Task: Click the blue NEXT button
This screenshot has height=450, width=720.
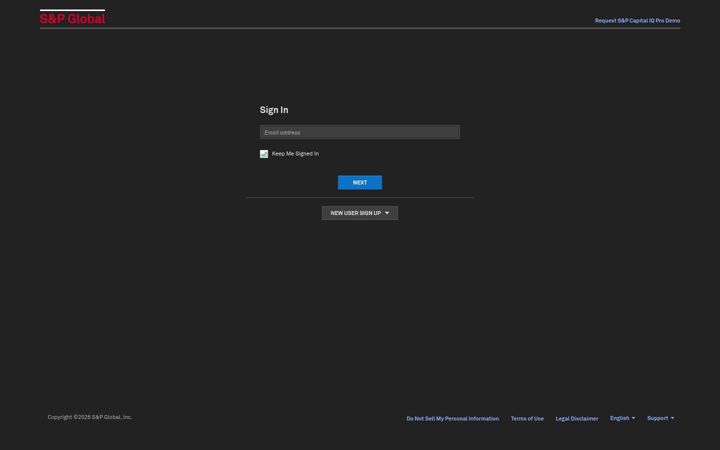Action: tap(360, 182)
